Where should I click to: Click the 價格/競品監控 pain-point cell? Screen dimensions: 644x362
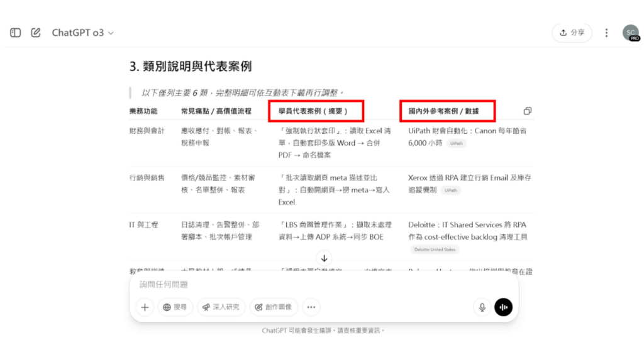click(218, 184)
